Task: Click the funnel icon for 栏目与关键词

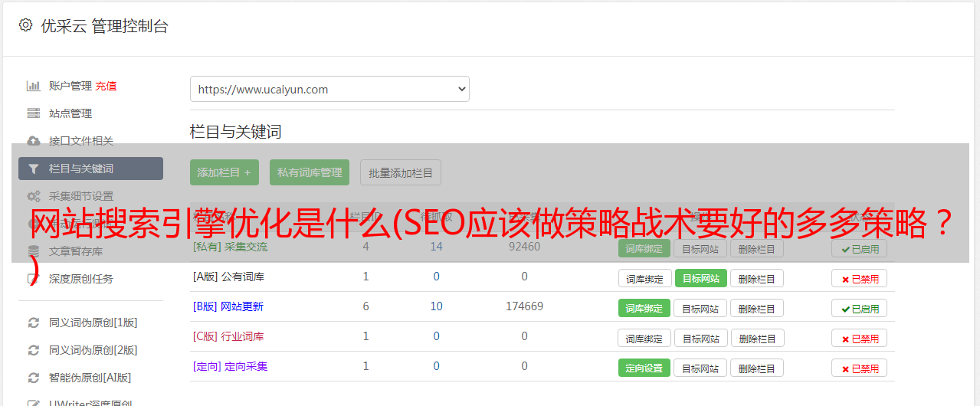Action: click(x=33, y=169)
